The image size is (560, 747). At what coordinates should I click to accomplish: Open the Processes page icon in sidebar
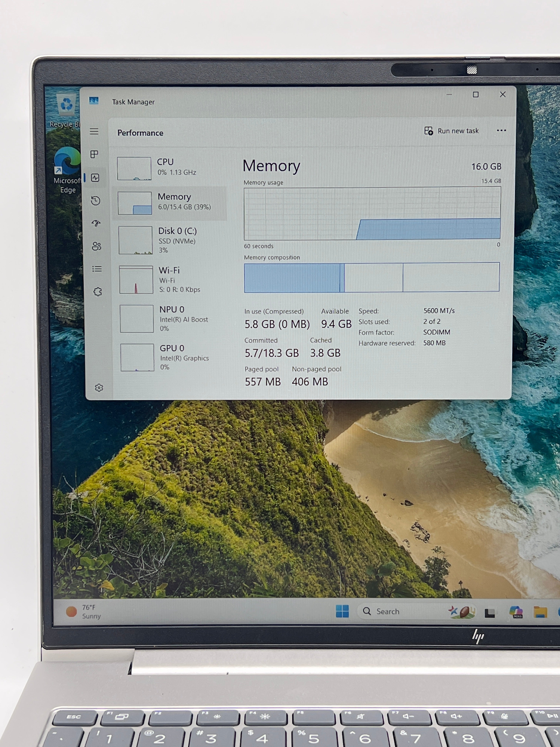click(x=94, y=154)
